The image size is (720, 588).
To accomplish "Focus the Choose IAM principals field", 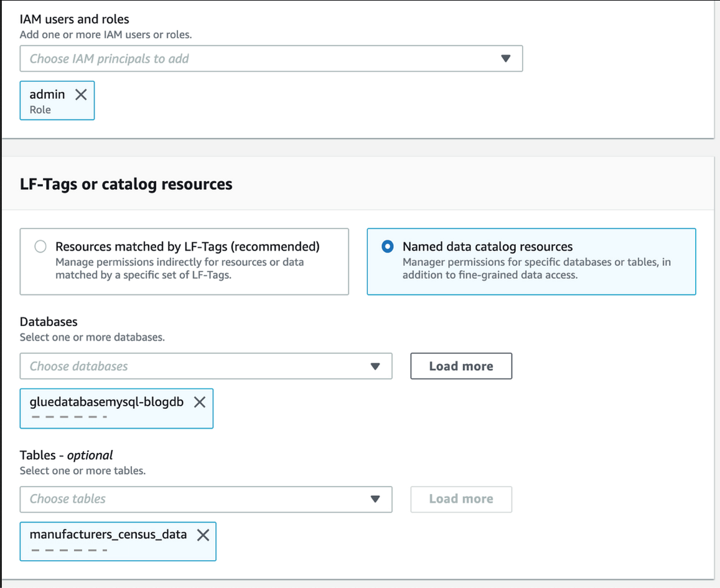I will pos(249,58).
